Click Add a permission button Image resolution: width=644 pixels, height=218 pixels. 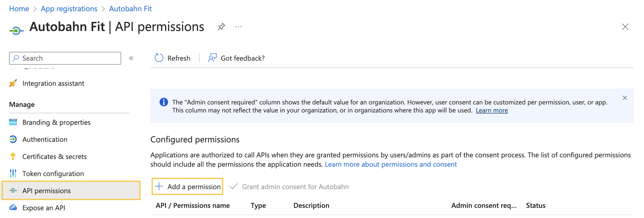point(187,186)
